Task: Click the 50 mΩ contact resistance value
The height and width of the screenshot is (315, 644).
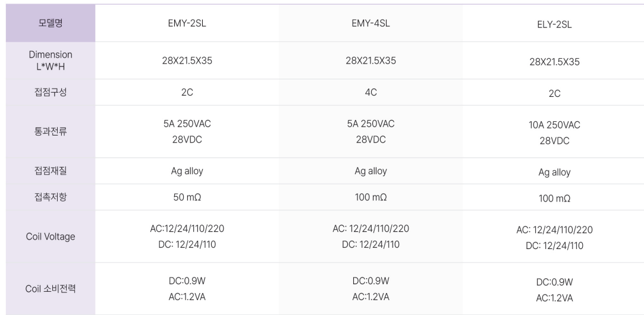Action: pyautogui.click(x=187, y=197)
